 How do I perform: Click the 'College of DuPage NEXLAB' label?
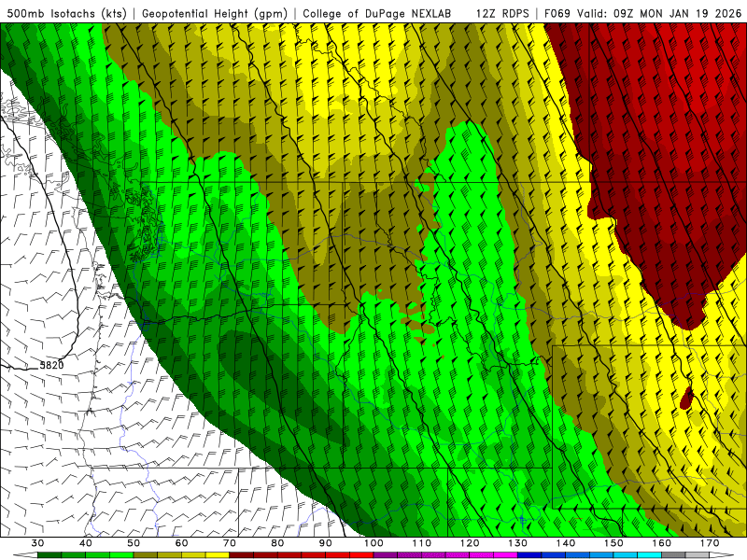coord(376,13)
